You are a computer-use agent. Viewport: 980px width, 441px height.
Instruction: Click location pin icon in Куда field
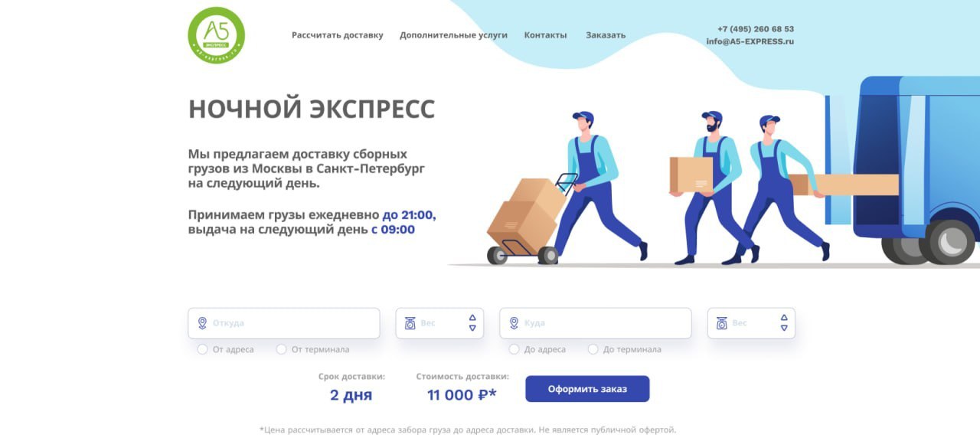click(x=514, y=323)
